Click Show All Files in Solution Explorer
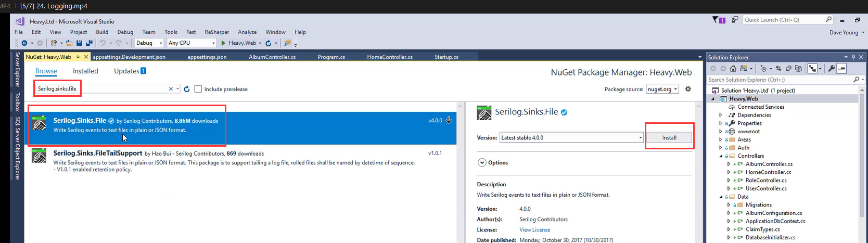Viewport: 868px width, 243px height. point(798,68)
